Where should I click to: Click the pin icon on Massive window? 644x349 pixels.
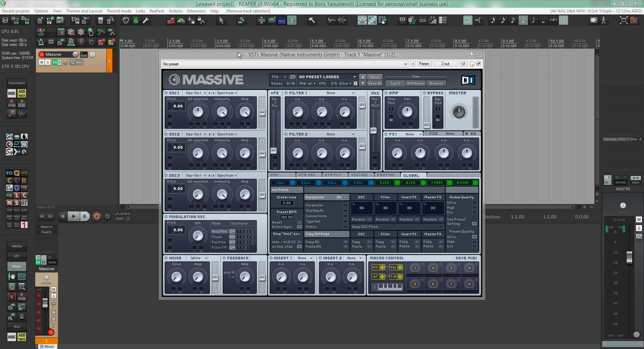472,54
